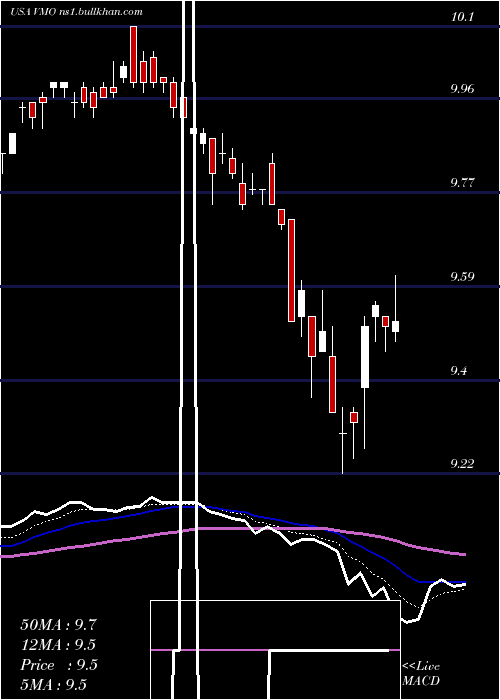Screen dimensions: 500x700
Task: Click the '<<Live MACD' label
Action: click(x=421, y=674)
